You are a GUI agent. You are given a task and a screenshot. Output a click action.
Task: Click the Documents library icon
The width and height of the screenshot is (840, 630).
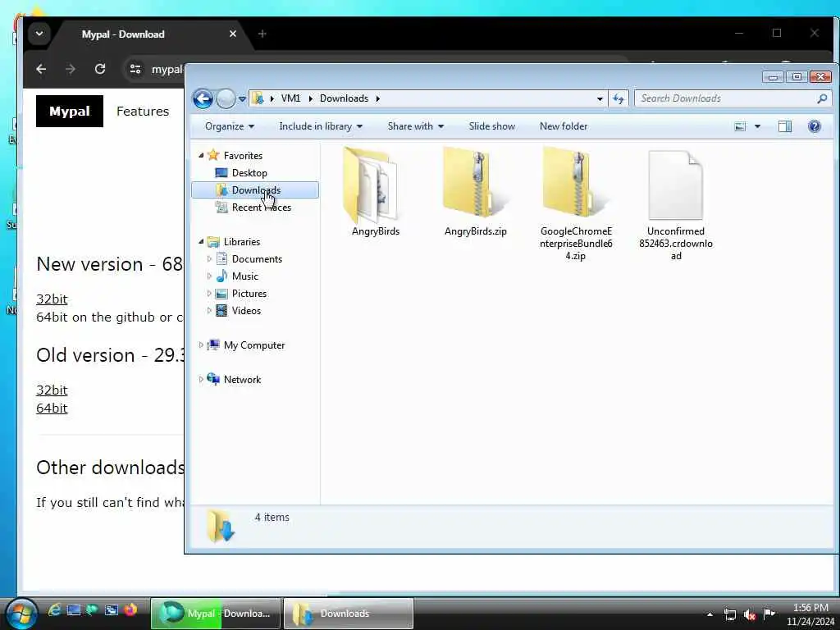point(221,258)
